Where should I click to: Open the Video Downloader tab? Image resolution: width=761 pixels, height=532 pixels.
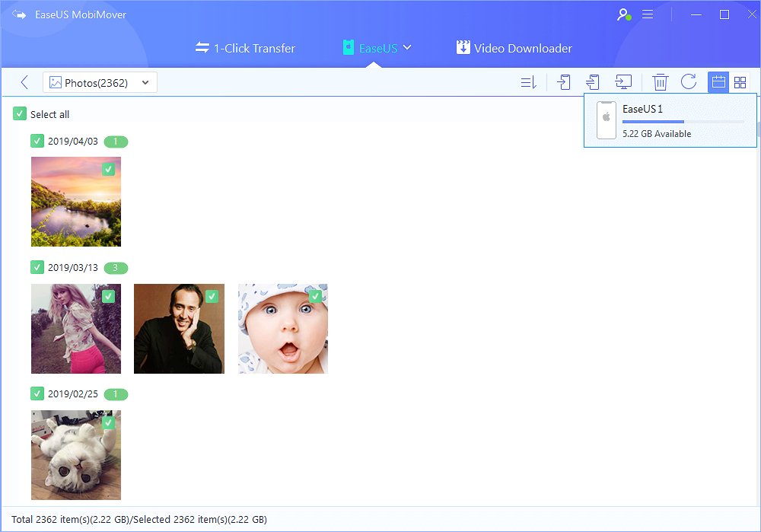tap(514, 48)
